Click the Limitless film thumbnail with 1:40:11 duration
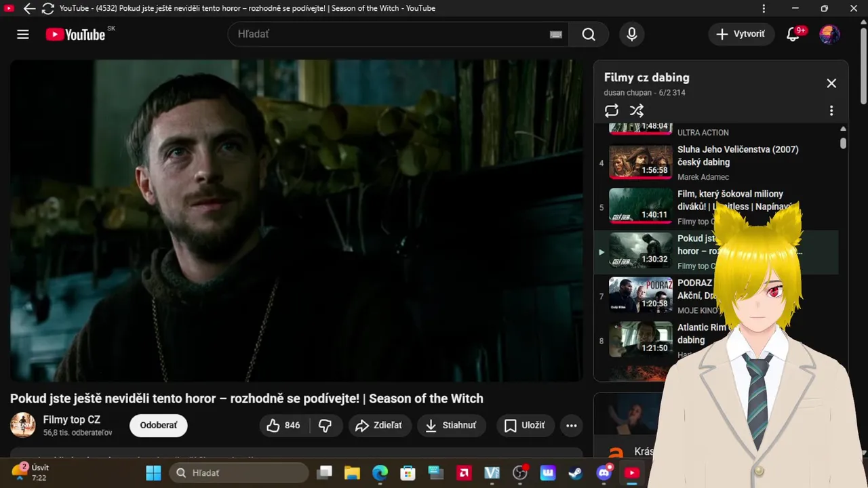 click(x=641, y=207)
